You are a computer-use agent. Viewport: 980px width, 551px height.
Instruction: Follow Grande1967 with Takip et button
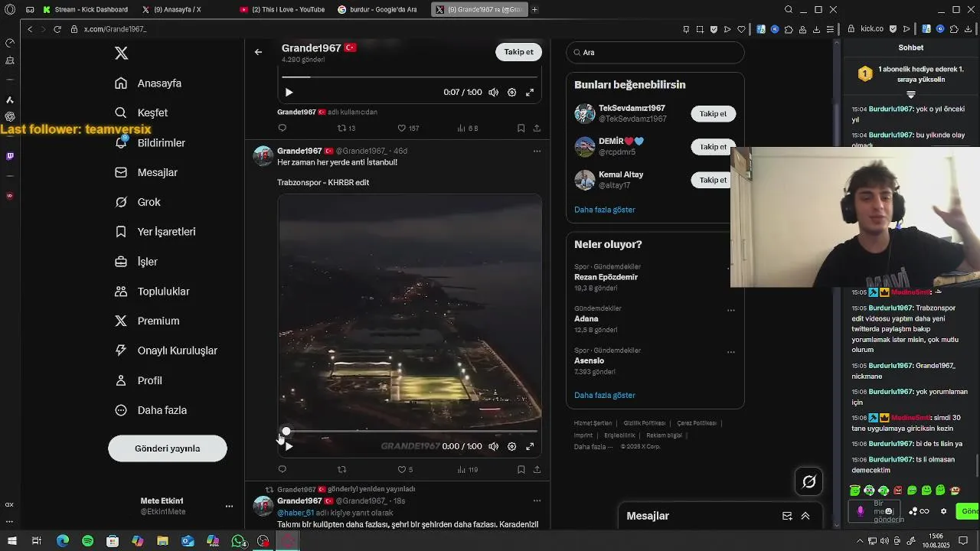click(x=518, y=52)
